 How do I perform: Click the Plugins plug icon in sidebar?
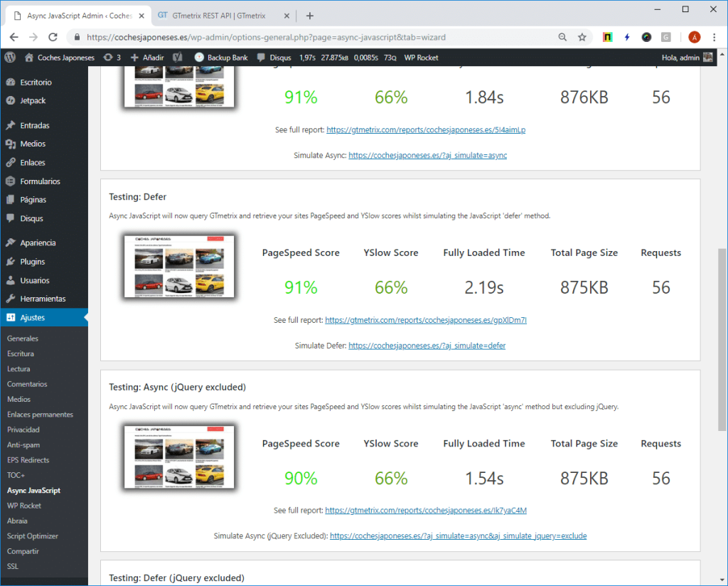coord(10,261)
